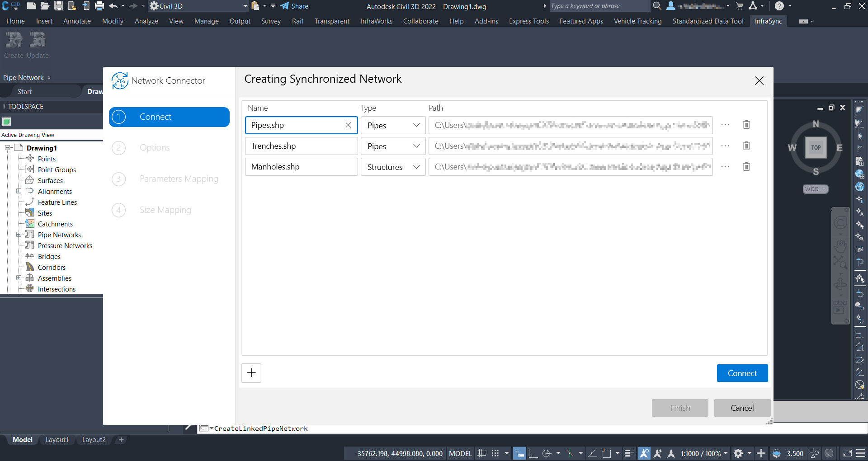Viewport: 868px width, 461px height.
Task: Switch to the Vehicle Tracking tab
Action: click(637, 21)
